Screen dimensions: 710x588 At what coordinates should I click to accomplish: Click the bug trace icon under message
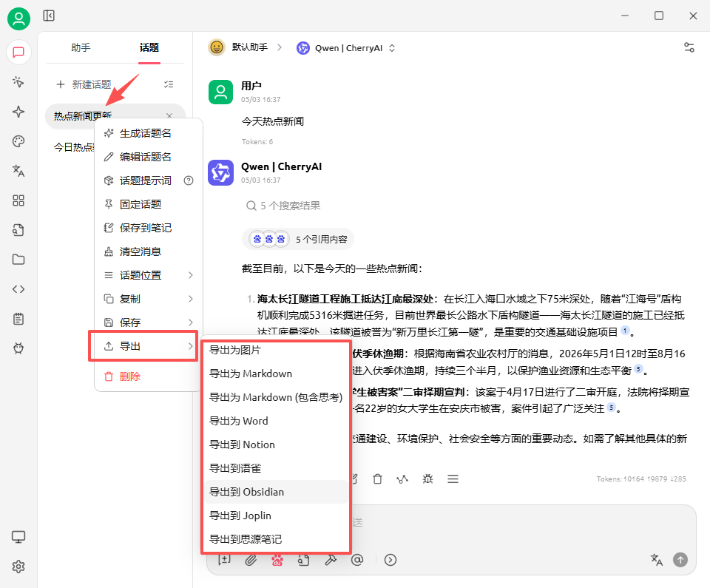pos(428,479)
